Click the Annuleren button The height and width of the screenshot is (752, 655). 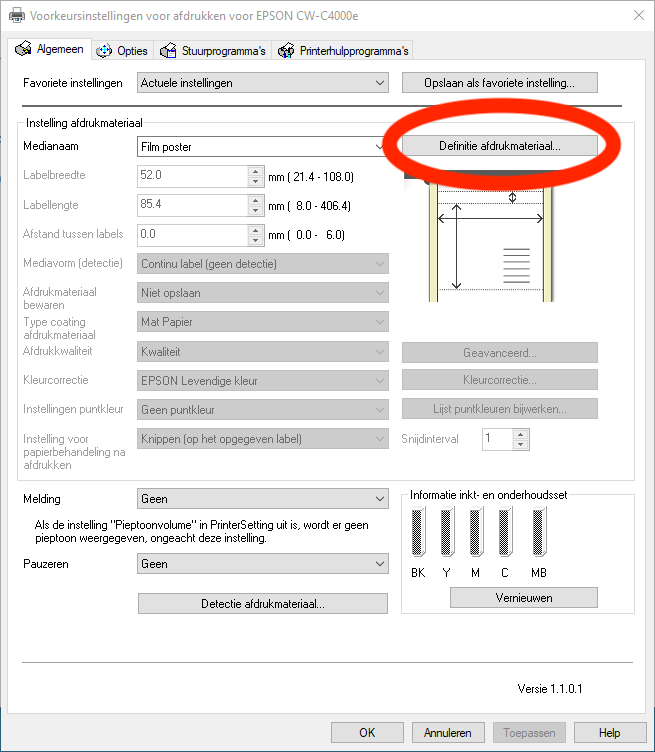pos(448,732)
